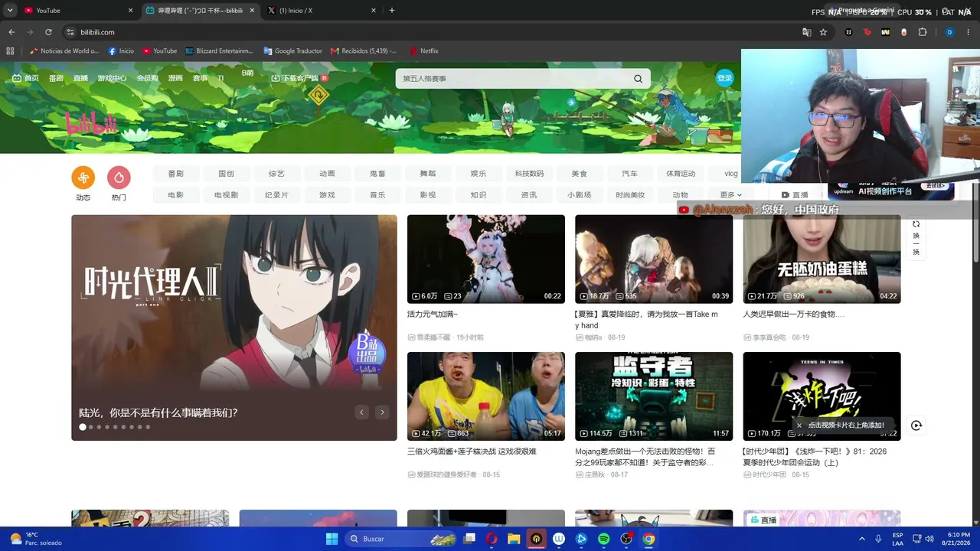980x551 pixels.
Task: Select the 美食 category button
Action: [x=580, y=174]
